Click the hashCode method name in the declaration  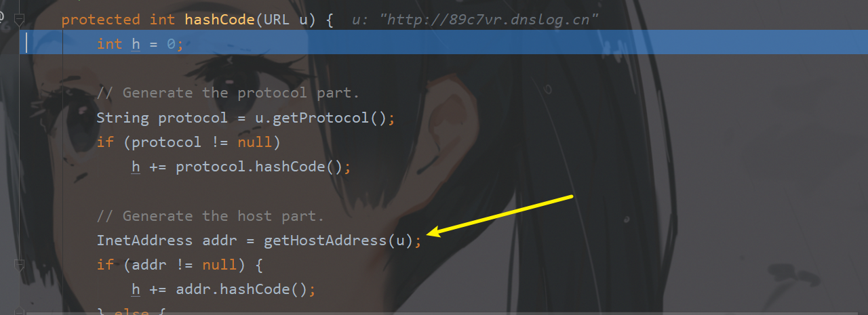point(220,20)
